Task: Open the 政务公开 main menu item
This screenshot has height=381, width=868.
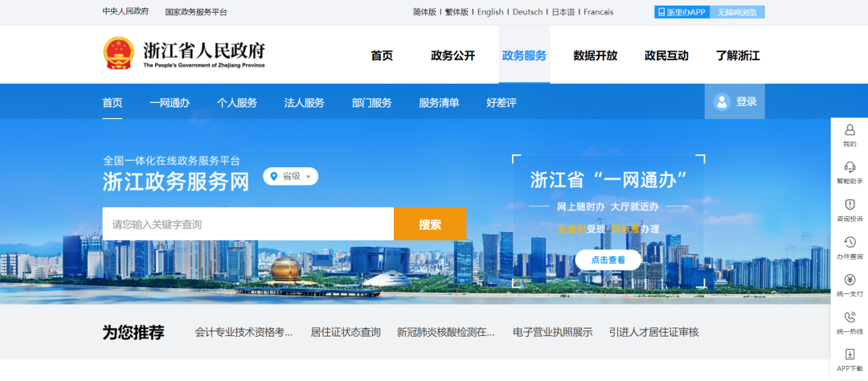Action: point(452,55)
